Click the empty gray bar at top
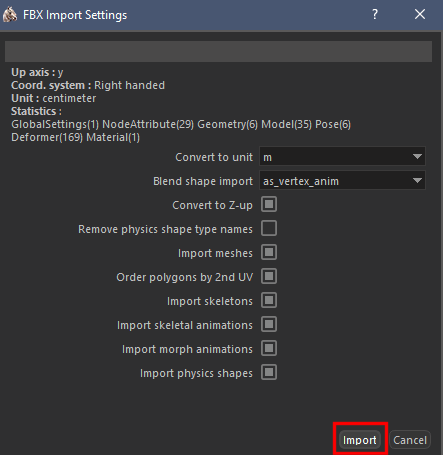This screenshot has width=443, height=455. (x=218, y=51)
